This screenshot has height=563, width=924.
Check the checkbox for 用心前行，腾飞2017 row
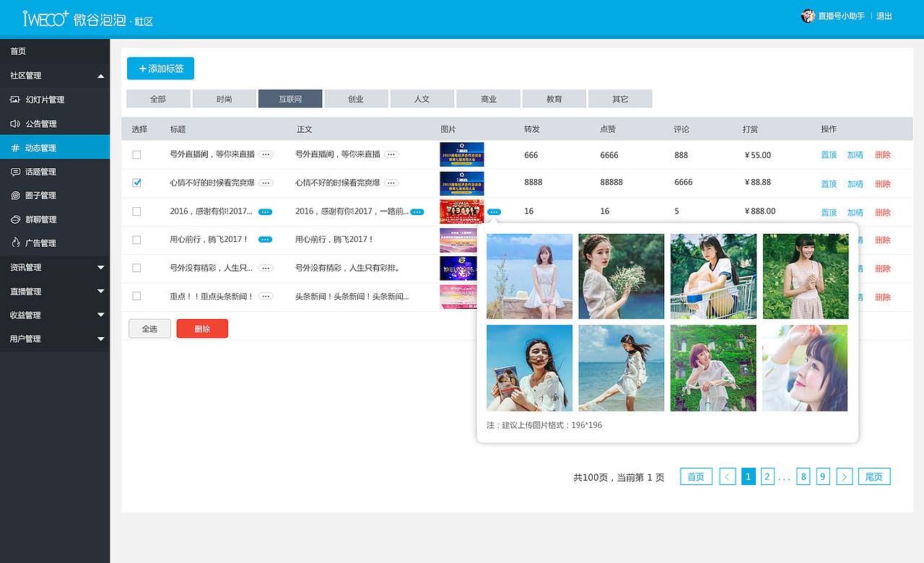(x=136, y=239)
